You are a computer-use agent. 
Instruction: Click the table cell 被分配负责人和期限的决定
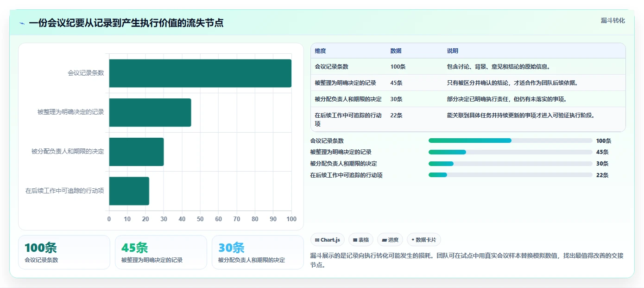click(x=348, y=99)
